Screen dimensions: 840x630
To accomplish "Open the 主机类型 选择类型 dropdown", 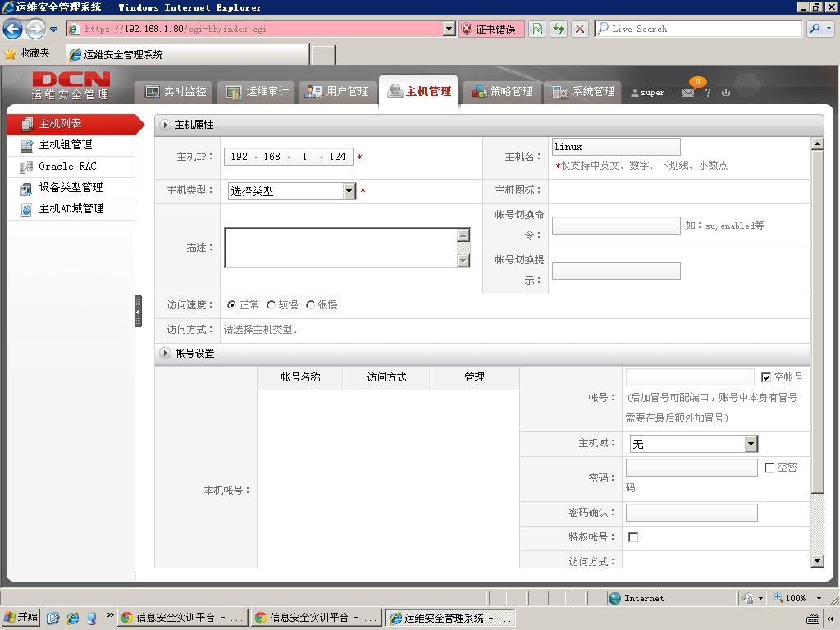I will [x=292, y=191].
